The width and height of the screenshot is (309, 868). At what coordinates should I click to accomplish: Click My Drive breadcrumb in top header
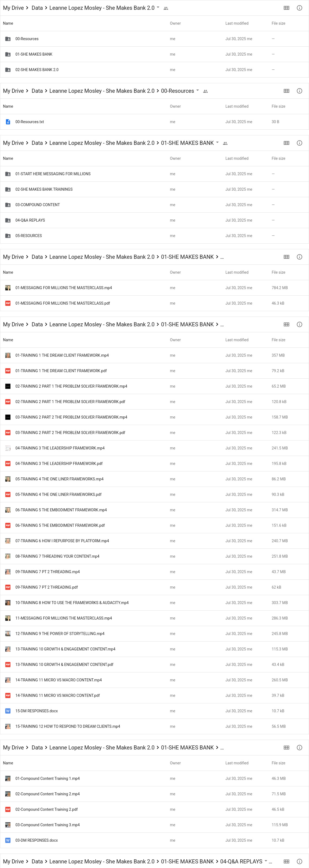(x=14, y=8)
